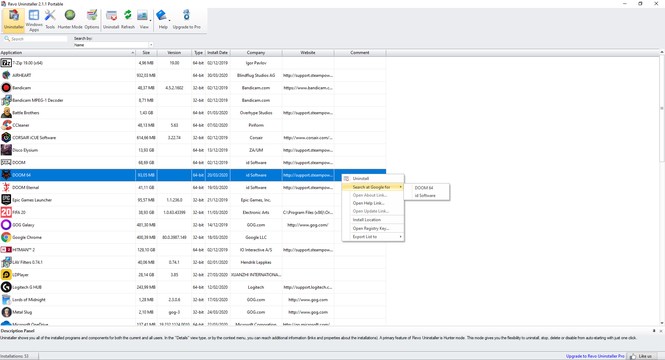Sort by the Company column header

256,53
